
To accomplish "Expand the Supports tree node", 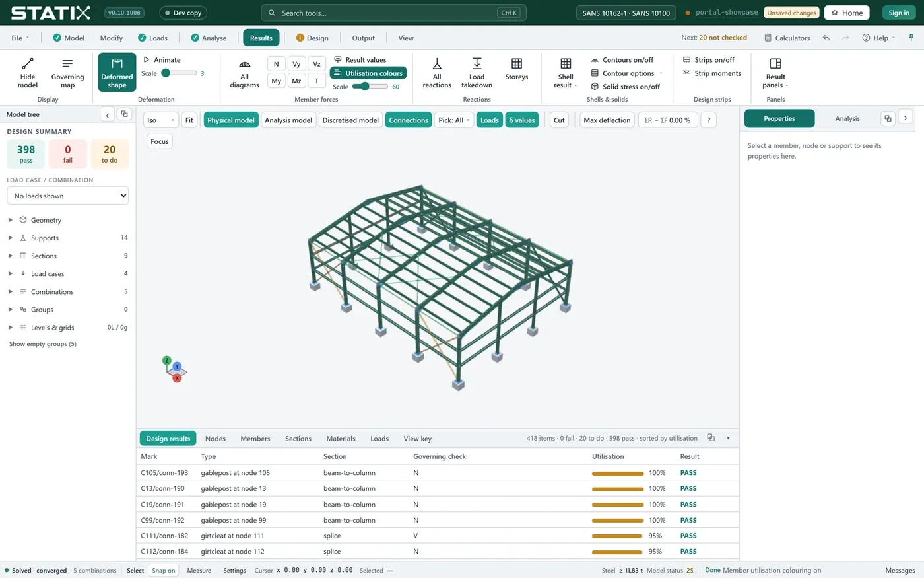I will point(11,238).
